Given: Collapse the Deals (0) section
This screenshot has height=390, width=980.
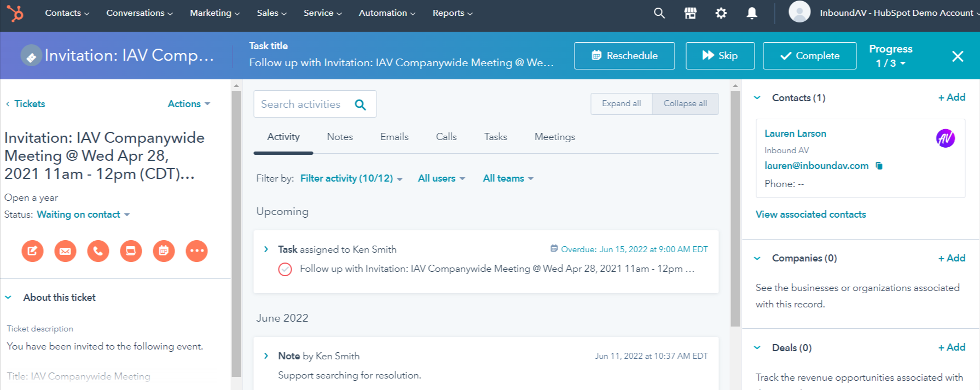Looking at the screenshot, I should [x=757, y=348].
